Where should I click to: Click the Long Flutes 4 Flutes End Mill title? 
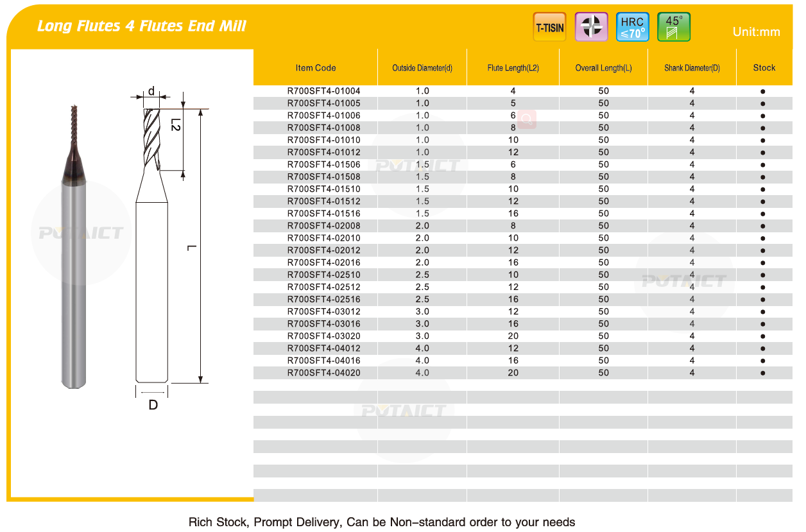click(x=142, y=26)
